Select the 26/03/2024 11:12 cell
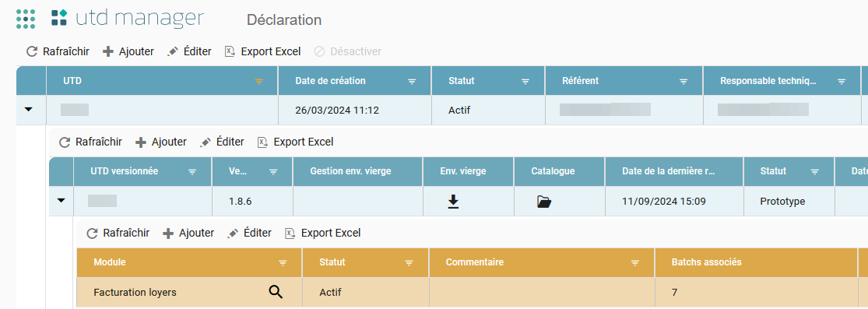868x309 pixels. (354, 111)
